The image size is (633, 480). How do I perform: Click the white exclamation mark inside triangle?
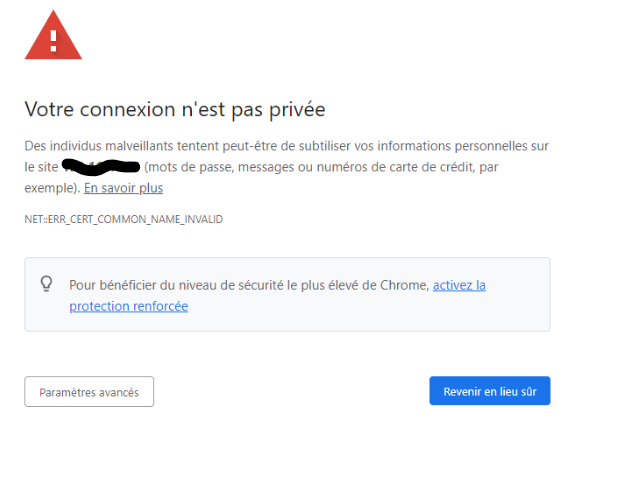53,41
